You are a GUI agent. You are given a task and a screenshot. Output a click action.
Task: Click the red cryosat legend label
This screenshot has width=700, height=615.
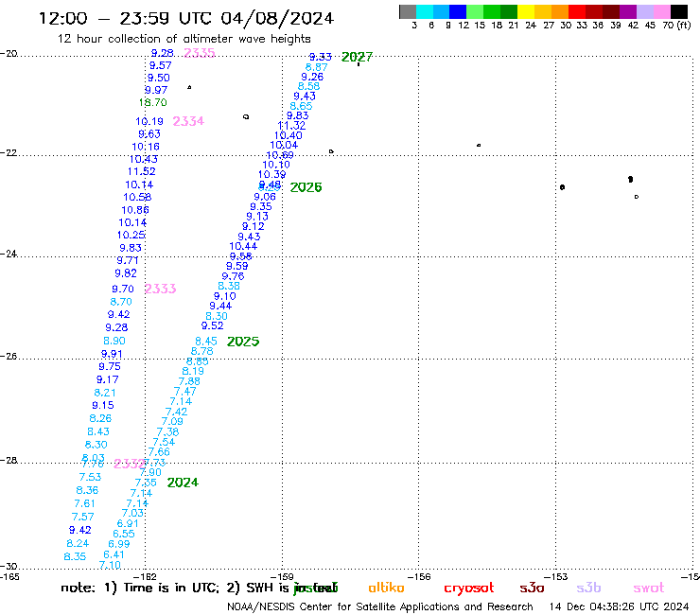[x=469, y=588]
